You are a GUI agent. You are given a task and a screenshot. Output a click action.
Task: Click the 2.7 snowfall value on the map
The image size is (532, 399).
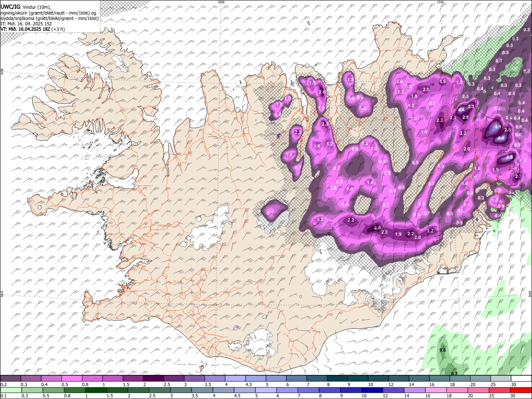point(518,177)
